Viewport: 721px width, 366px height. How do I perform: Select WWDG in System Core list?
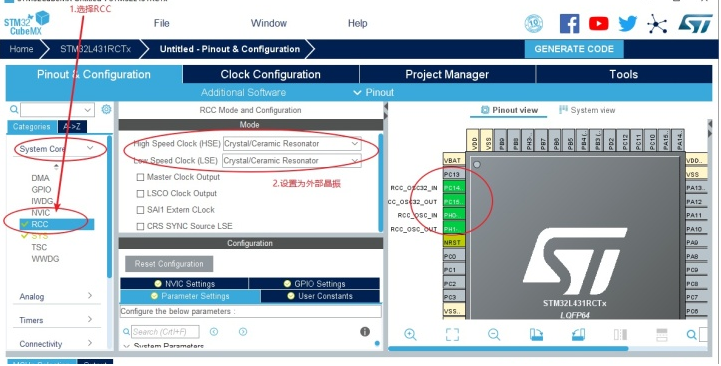click(x=45, y=259)
